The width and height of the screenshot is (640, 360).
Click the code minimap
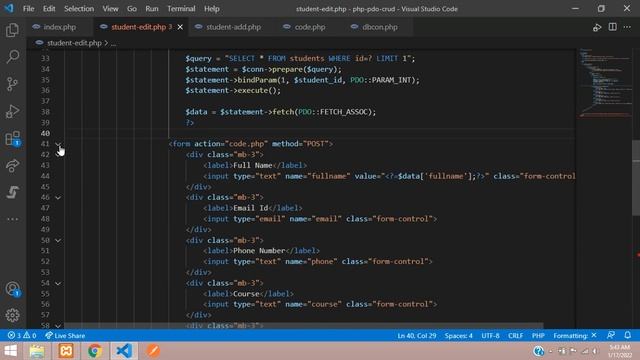[604, 83]
